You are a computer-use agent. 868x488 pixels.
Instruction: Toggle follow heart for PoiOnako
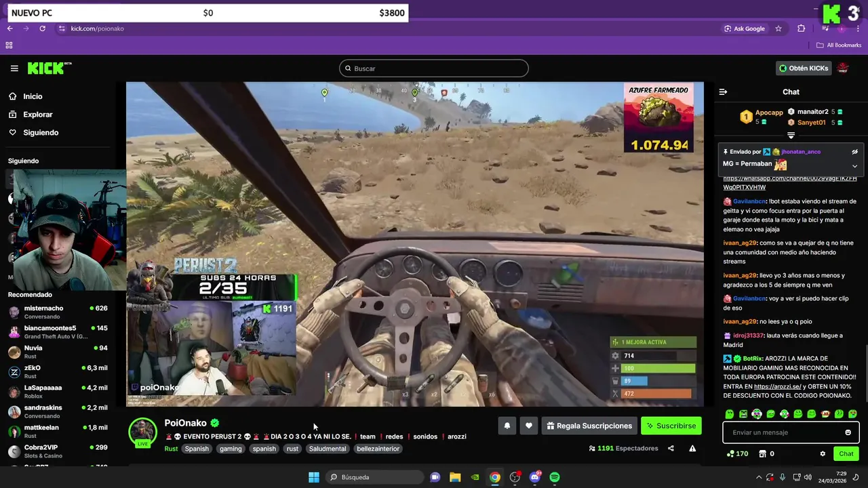click(x=529, y=426)
